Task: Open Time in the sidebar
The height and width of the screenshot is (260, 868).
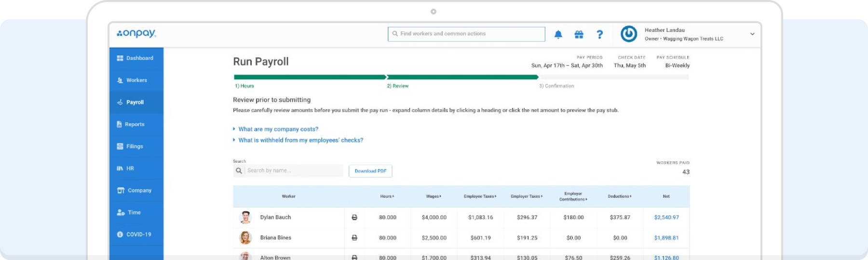Action: click(x=136, y=212)
